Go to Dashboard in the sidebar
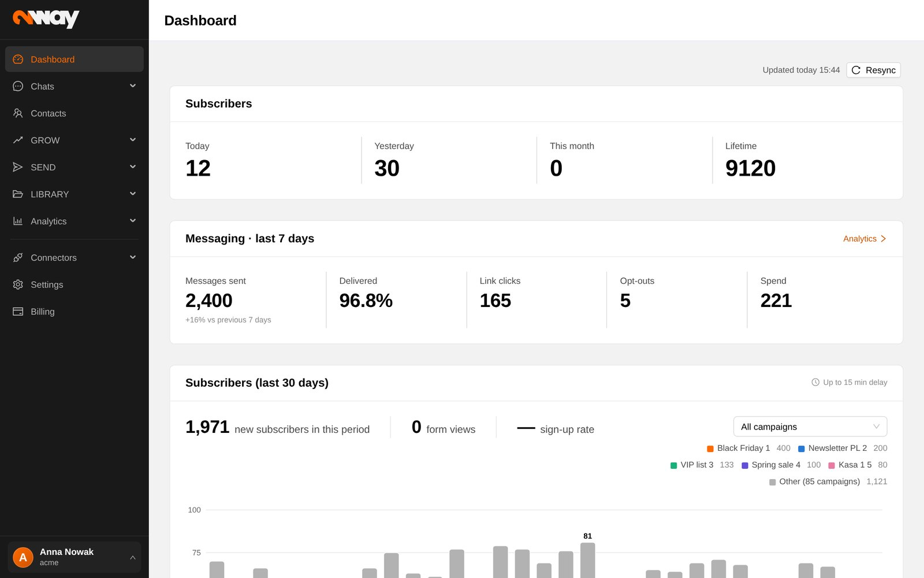 (x=74, y=59)
